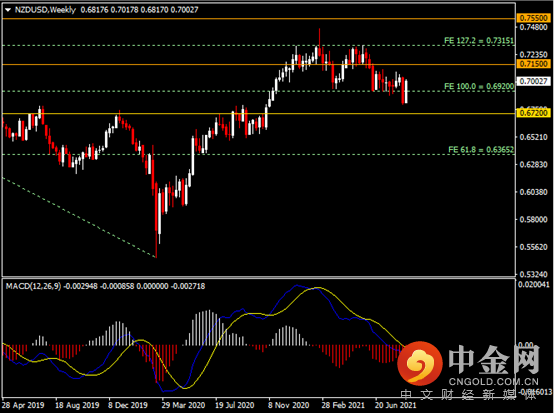Click the dropdown triangle beside NZDUSD,Weekly

8,10
